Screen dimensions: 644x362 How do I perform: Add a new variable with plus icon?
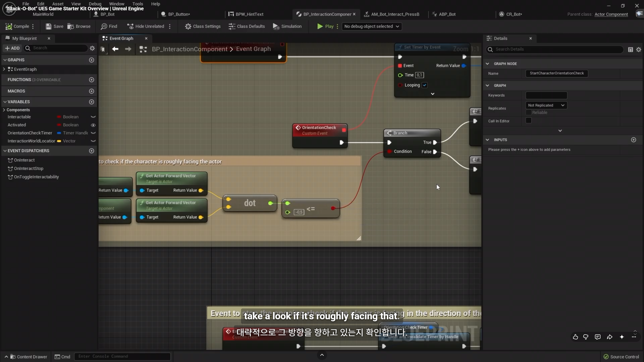click(x=92, y=102)
